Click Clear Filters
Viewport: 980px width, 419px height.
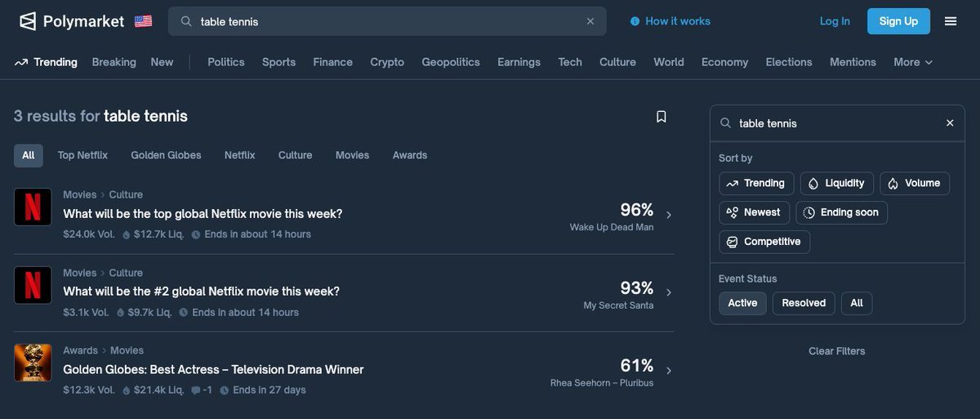pos(837,351)
